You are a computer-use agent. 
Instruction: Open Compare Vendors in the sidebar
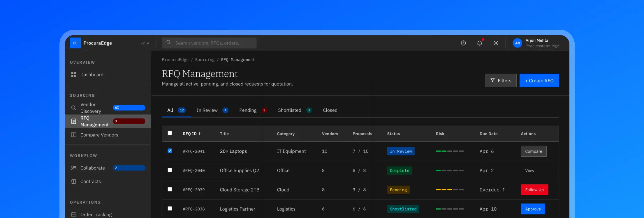108,135
